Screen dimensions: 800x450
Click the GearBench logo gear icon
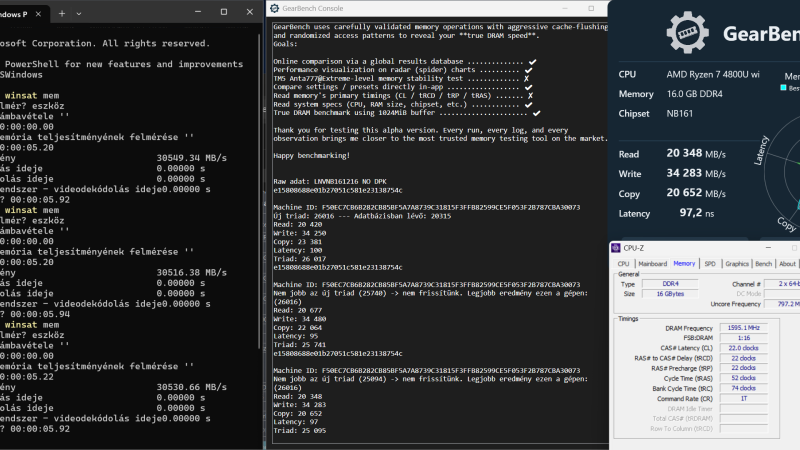pos(687,33)
